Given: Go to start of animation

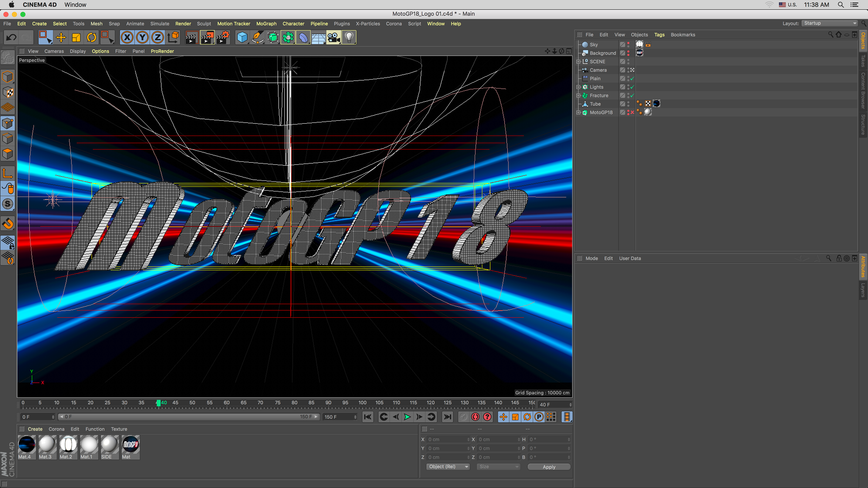Looking at the screenshot, I should pyautogui.click(x=368, y=417).
